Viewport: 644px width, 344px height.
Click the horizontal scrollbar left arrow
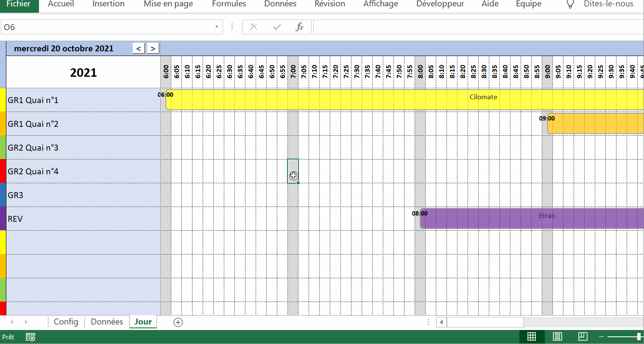442,322
